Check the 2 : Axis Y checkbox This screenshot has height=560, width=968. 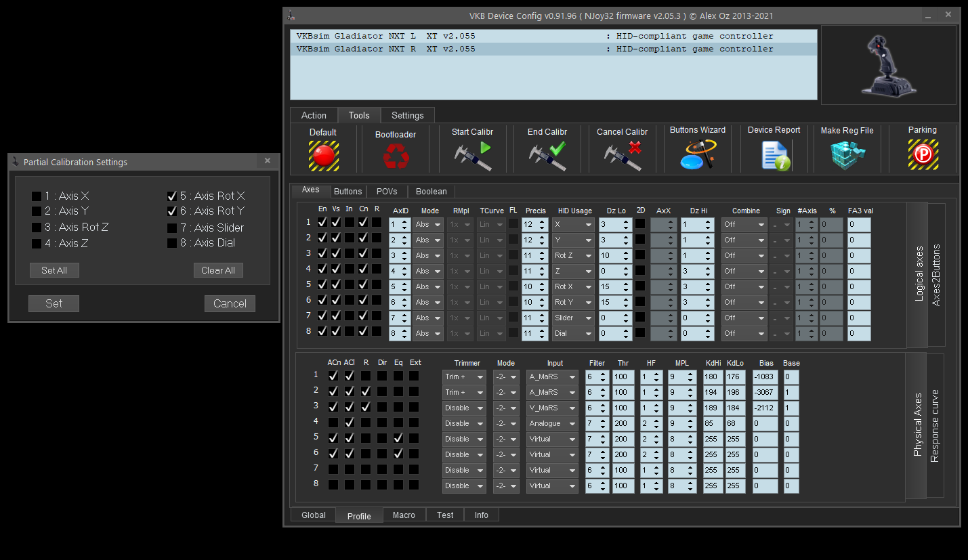[x=37, y=211]
